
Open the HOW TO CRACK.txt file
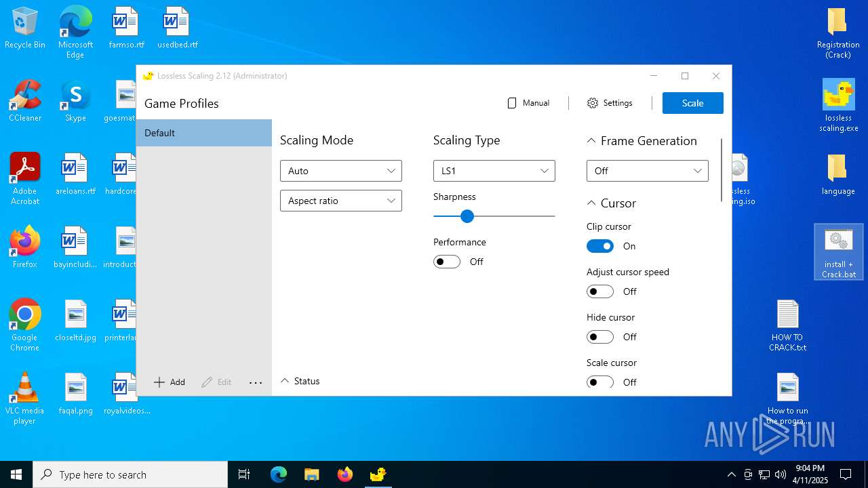point(787,325)
